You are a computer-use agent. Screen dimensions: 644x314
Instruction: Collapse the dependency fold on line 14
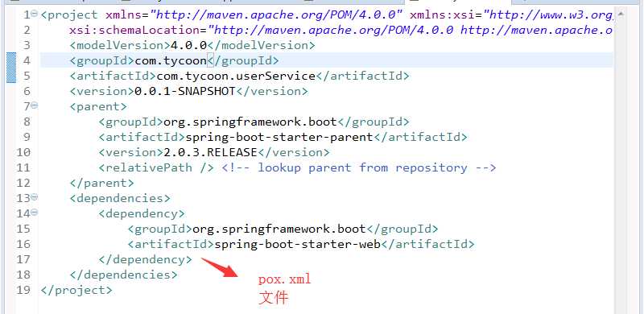pyautogui.click(x=35, y=212)
